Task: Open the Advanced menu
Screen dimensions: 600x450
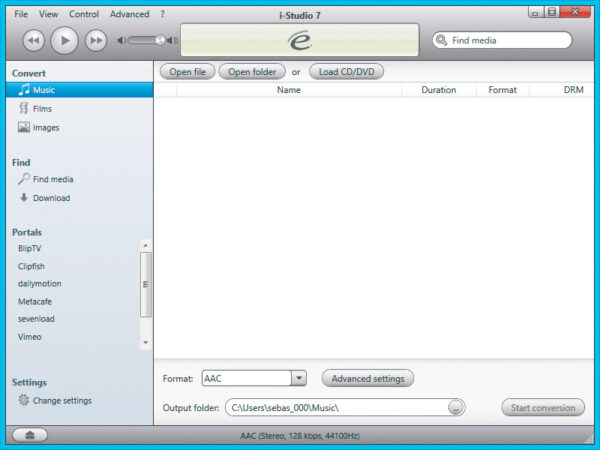Action: [129, 14]
